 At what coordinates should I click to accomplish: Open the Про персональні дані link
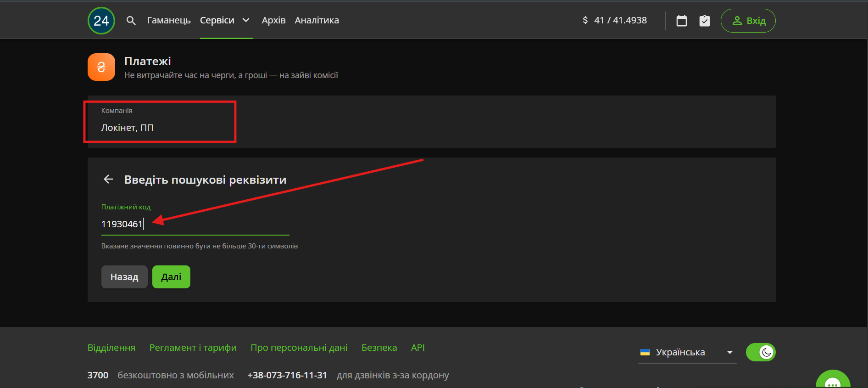click(299, 348)
